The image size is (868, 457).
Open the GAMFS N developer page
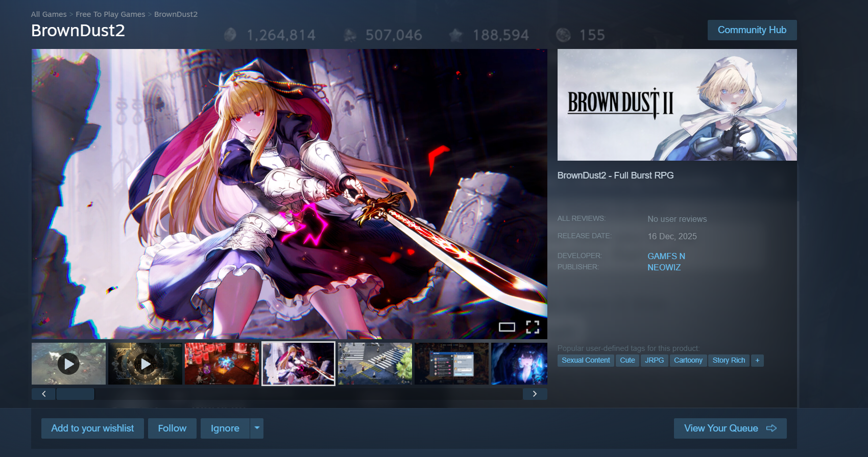[666, 256]
